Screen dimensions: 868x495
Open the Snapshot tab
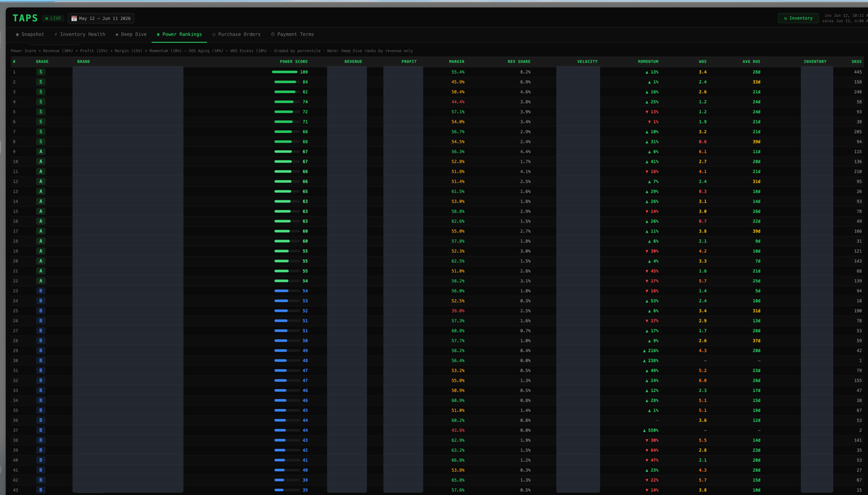(x=30, y=34)
